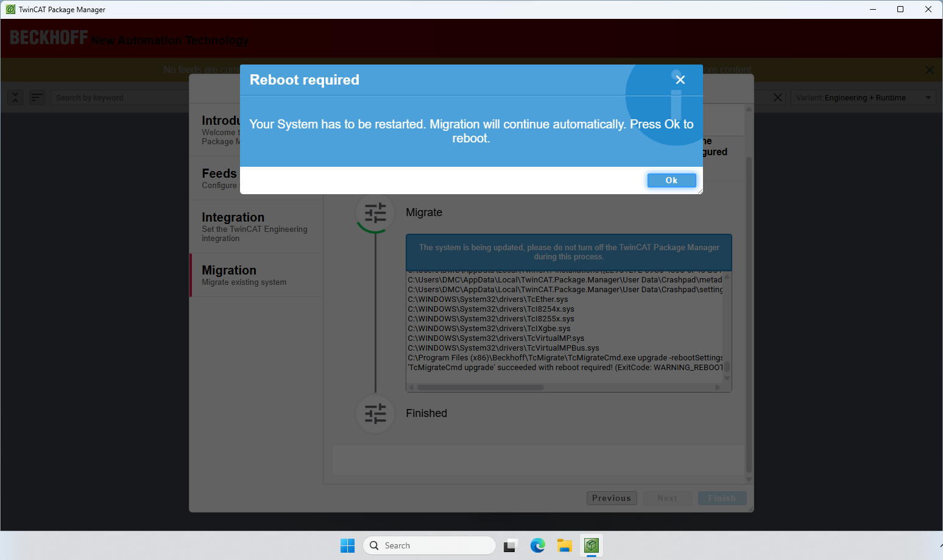Image resolution: width=943 pixels, height=560 pixels.
Task: Open the Windows Start menu
Action: tap(347, 545)
